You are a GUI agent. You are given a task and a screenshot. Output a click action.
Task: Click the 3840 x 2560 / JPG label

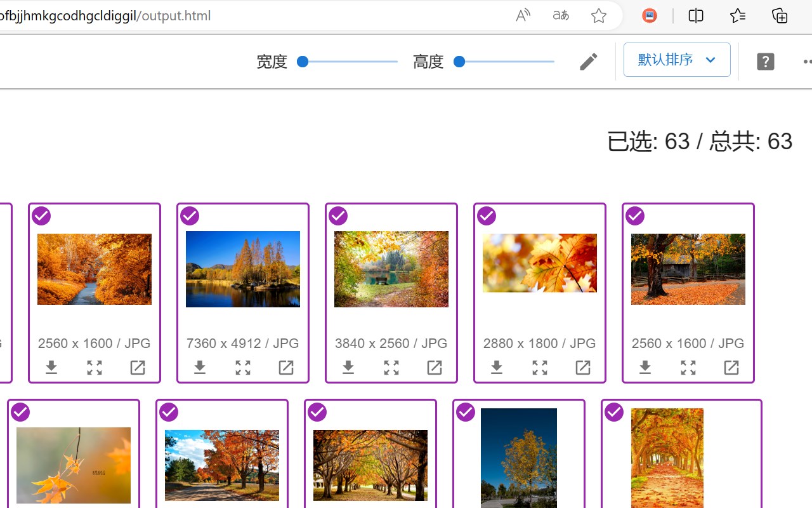pyautogui.click(x=391, y=344)
